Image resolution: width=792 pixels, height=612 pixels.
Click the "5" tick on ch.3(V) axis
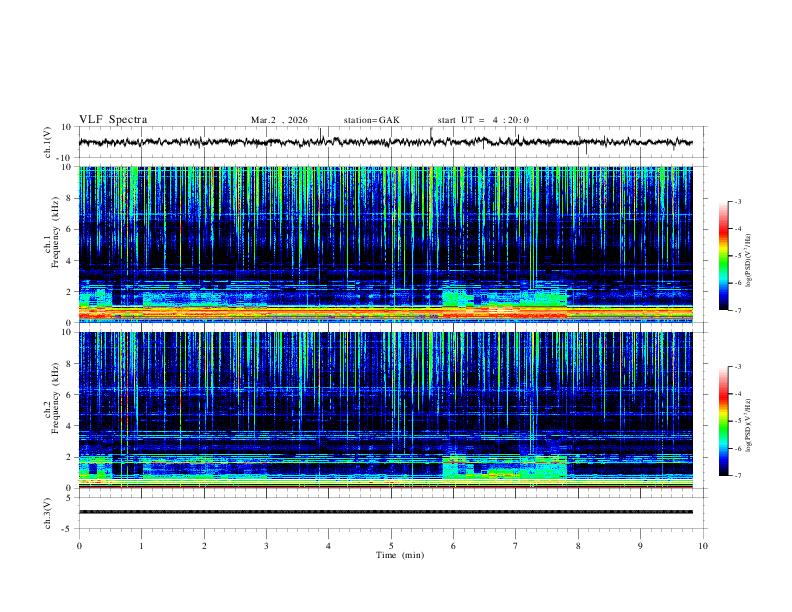point(69,498)
